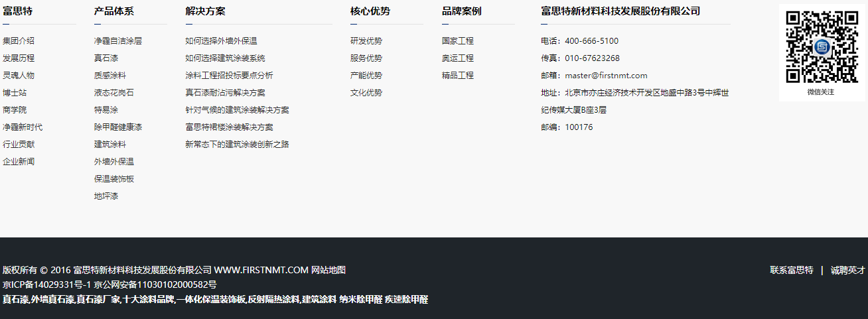Click the 品牌案例 heading
This screenshot has width=868, height=319.
[x=462, y=11]
